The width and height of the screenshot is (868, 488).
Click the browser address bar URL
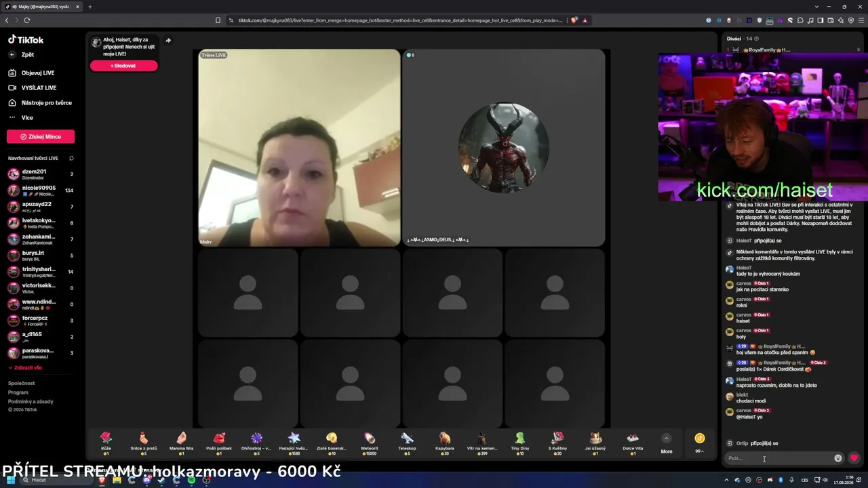(x=400, y=20)
